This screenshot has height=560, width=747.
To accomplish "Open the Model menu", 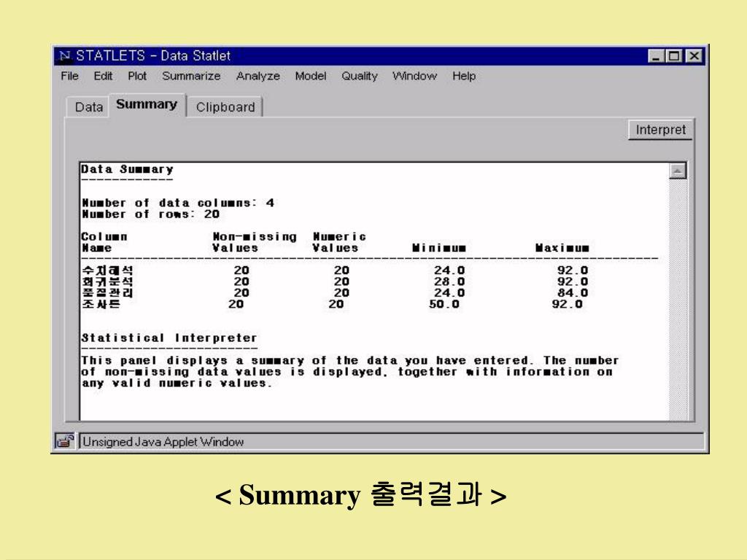I will (x=311, y=76).
